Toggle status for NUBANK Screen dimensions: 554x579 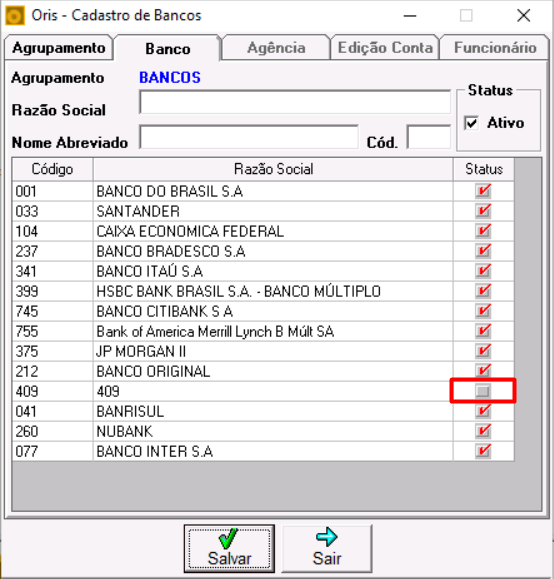point(483,431)
